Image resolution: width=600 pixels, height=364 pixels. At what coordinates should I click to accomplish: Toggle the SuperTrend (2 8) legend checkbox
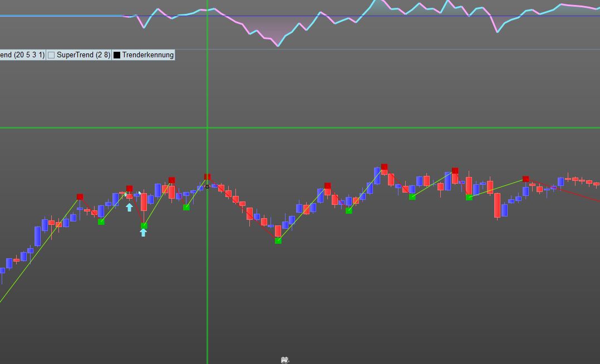tap(51, 55)
